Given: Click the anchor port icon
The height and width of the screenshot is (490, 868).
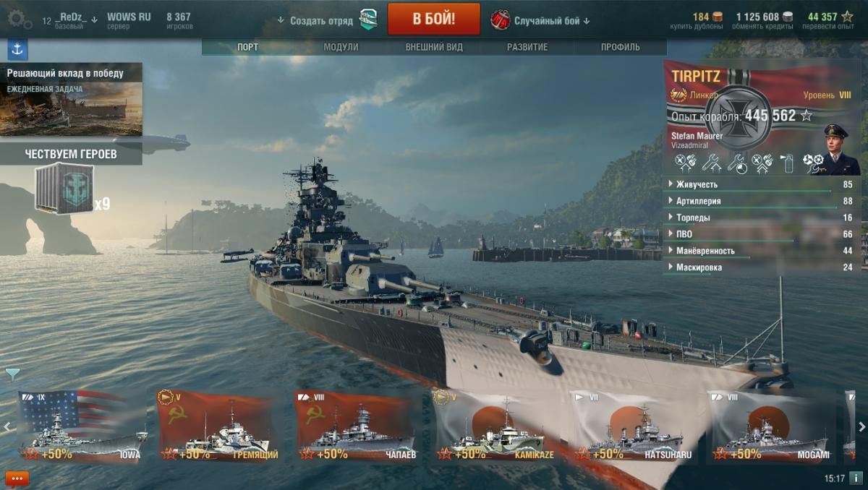Looking at the screenshot, I should [x=17, y=50].
